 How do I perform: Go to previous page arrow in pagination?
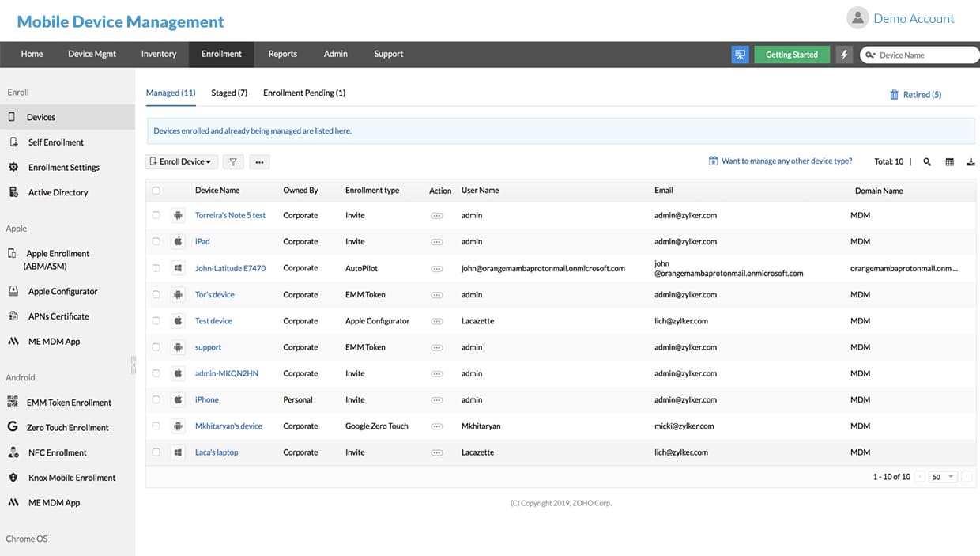(920, 477)
